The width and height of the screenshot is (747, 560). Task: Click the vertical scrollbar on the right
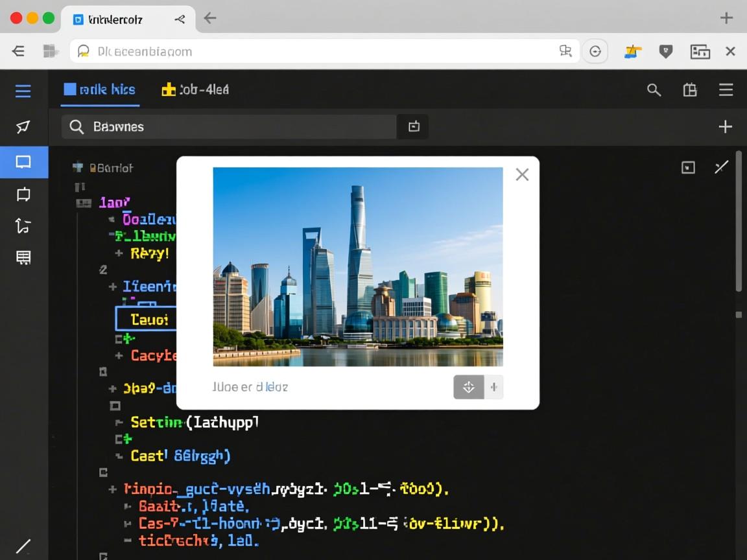(x=739, y=220)
